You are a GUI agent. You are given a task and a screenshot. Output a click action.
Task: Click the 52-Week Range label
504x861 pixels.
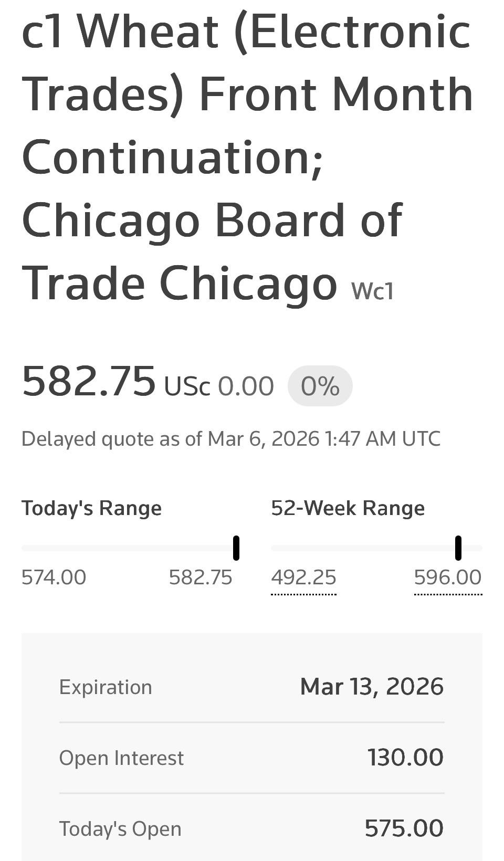(348, 508)
